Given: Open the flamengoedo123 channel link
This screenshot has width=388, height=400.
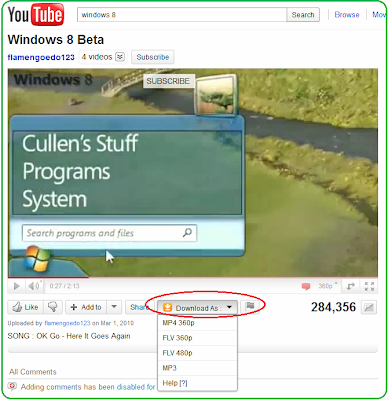Looking at the screenshot, I should [41, 57].
